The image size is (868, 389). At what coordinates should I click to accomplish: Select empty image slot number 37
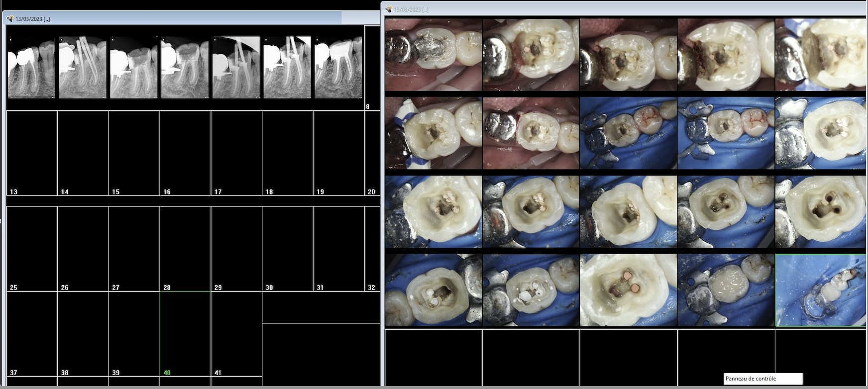[32, 333]
